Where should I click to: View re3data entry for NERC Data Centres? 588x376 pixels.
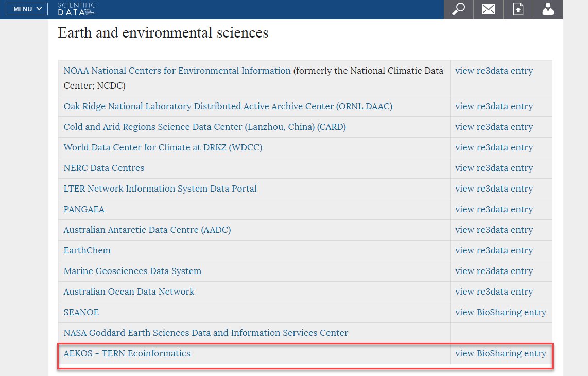click(x=494, y=168)
